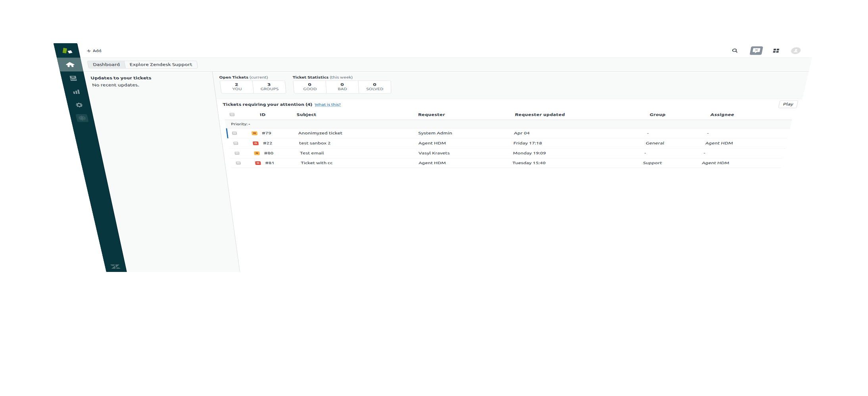Click ticket ID #81

pyautogui.click(x=270, y=163)
